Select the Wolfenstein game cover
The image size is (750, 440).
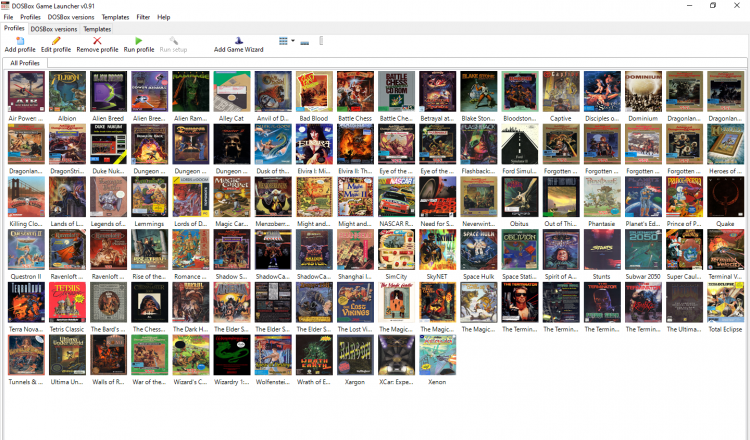273,354
